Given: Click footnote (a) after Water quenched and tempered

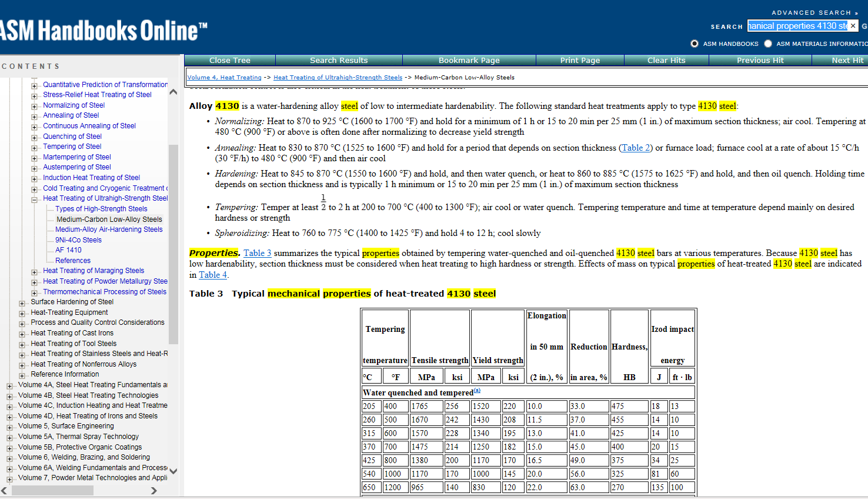Looking at the screenshot, I should pos(477,390).
